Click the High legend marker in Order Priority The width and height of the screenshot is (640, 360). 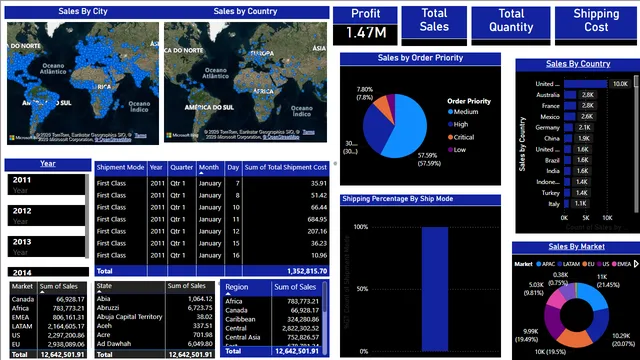coord(450,124)
